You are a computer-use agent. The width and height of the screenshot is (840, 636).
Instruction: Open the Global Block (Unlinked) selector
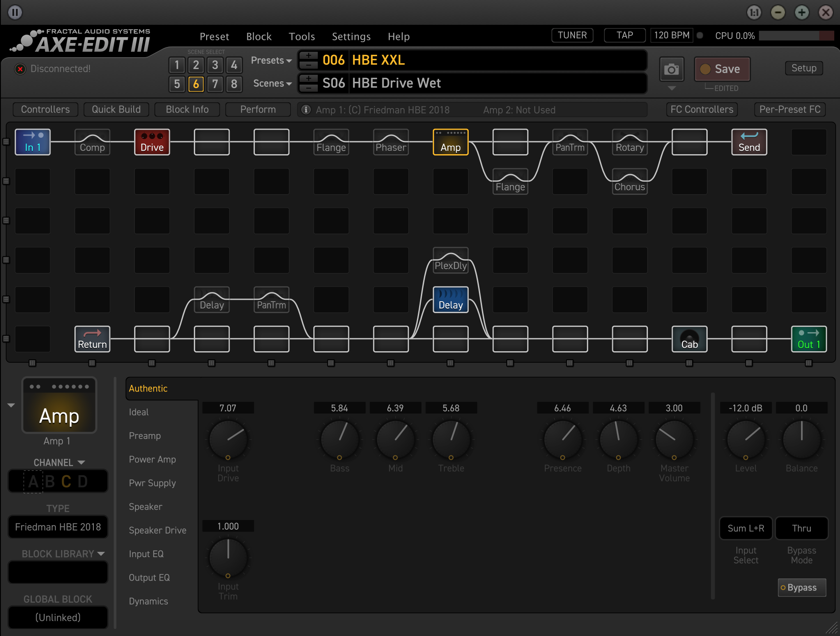[x=58, y=617]
